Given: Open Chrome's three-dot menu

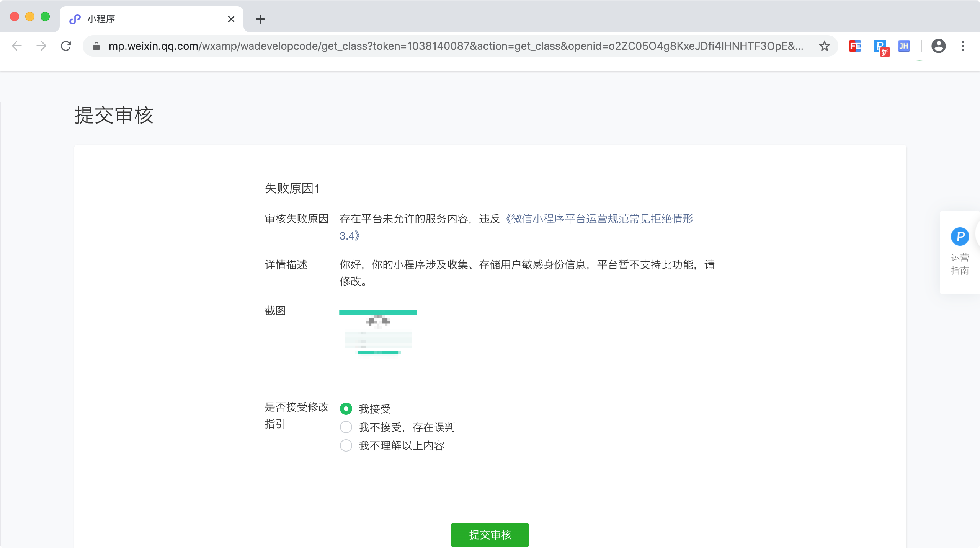Looking at the screenshot, I should pos(964,46).
